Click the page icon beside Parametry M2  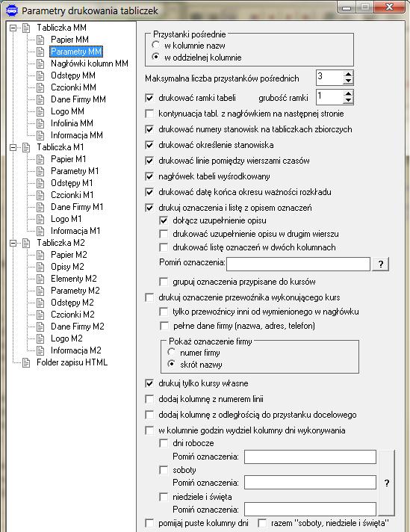pos(40,291)
